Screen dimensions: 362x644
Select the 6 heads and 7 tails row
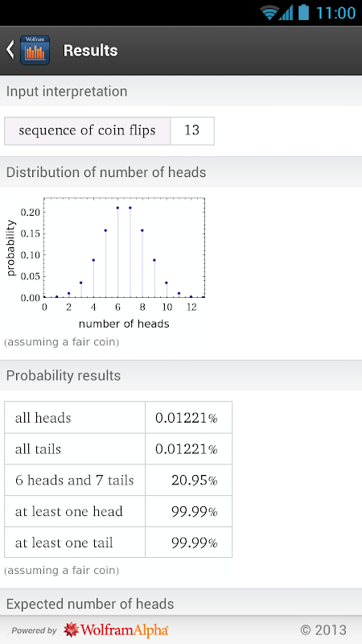tap(118, 480)
